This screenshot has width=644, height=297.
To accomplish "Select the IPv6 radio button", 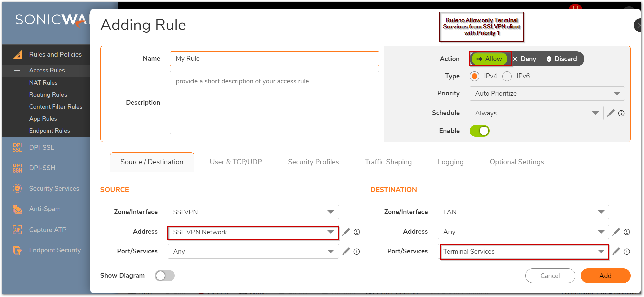I will (x=507, y=76).
